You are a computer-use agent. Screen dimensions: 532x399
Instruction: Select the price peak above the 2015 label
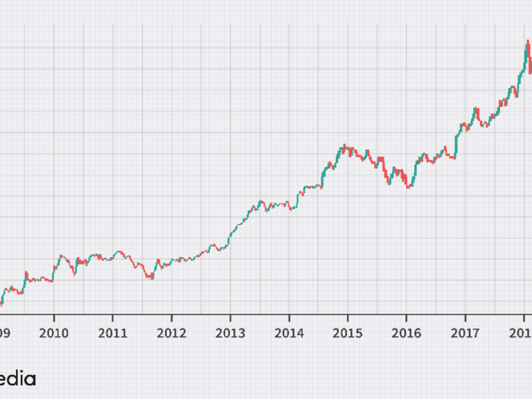click(344, 148)
